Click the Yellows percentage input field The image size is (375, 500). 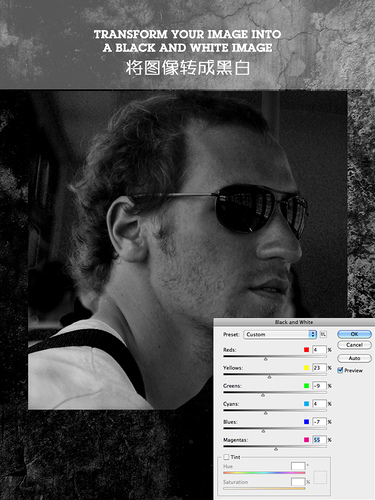pyautogui.click(x=319, y=368)
